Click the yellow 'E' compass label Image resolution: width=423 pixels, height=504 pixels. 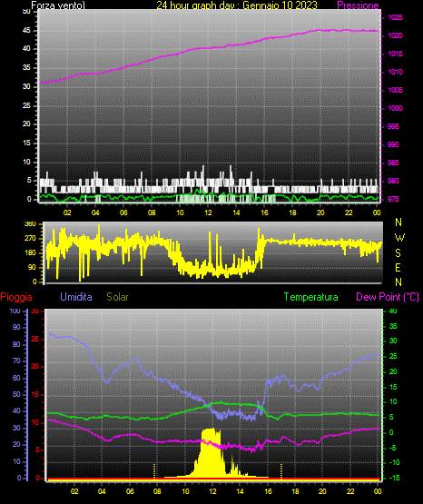coord(398,268)
